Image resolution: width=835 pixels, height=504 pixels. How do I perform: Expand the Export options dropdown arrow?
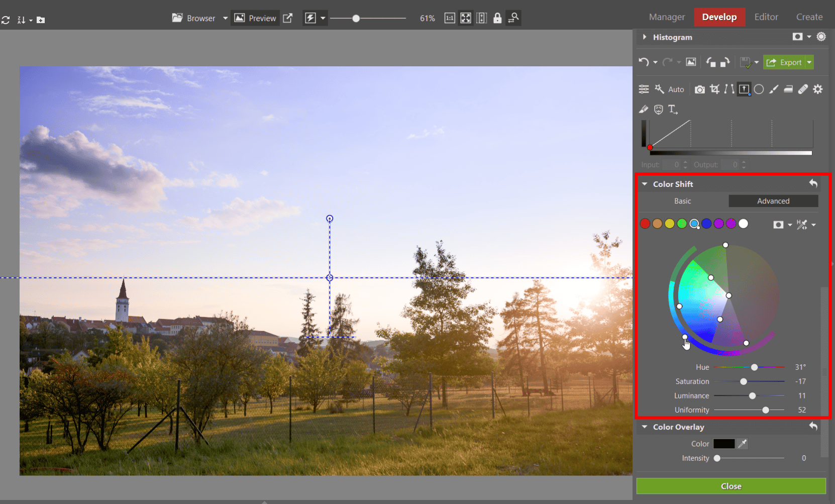click(x=810, y=62)
